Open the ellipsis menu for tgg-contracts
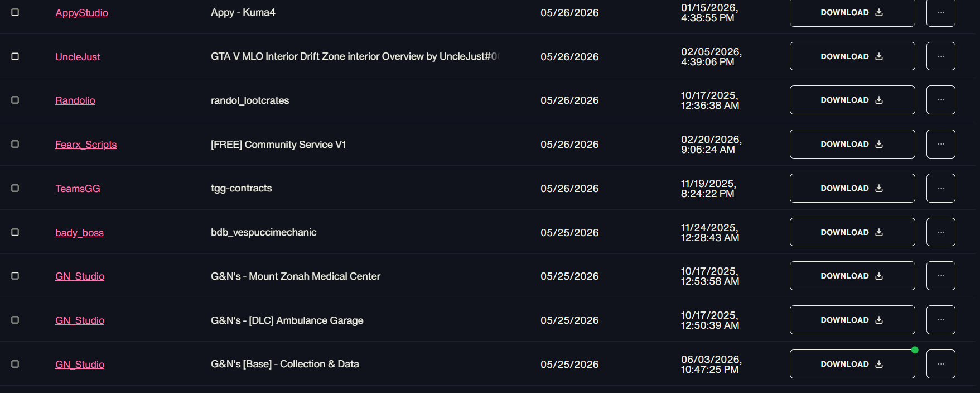Screen dimensions: 980x393 click(x=940, y=188)
